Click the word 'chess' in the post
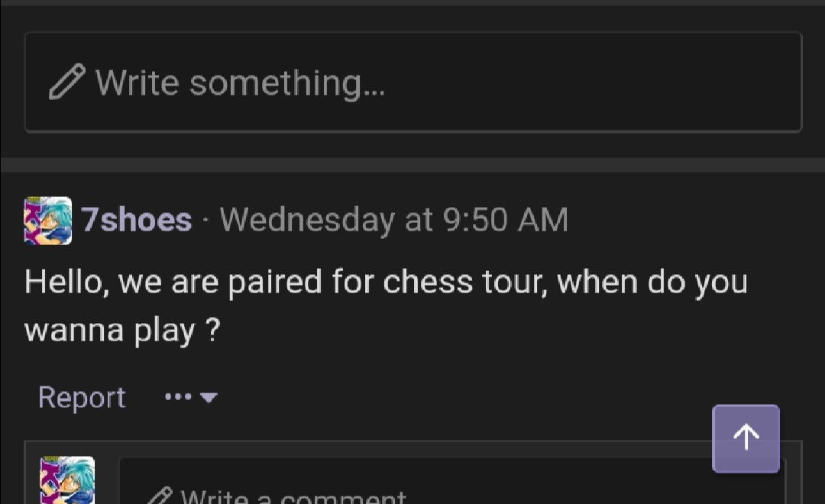This screenshot has height=504, width=825. [428, 282]
